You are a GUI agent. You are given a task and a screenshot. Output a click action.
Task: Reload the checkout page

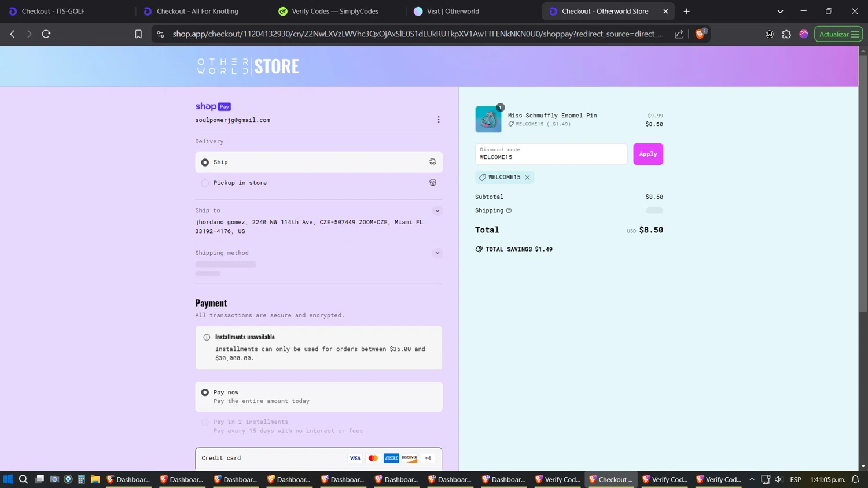(x=46, y=34)
